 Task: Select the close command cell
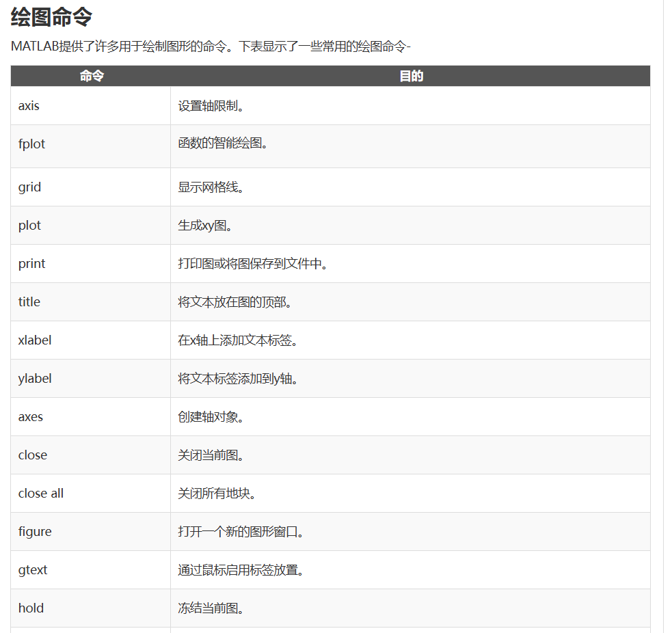tap(91, 455)
